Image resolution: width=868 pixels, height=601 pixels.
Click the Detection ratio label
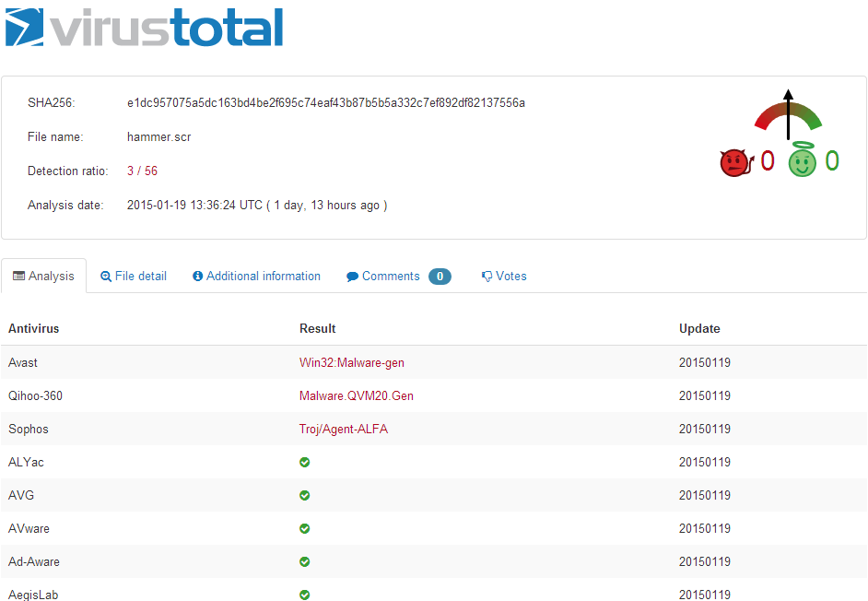68,171
